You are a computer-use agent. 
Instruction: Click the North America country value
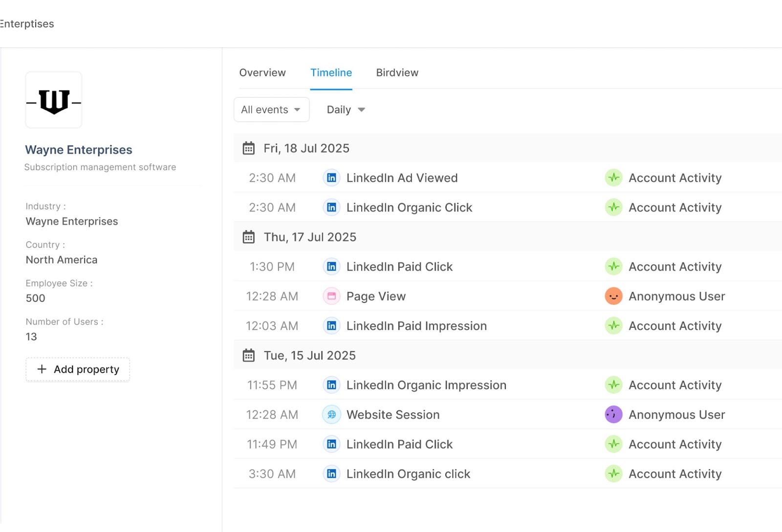click(62, 260)
